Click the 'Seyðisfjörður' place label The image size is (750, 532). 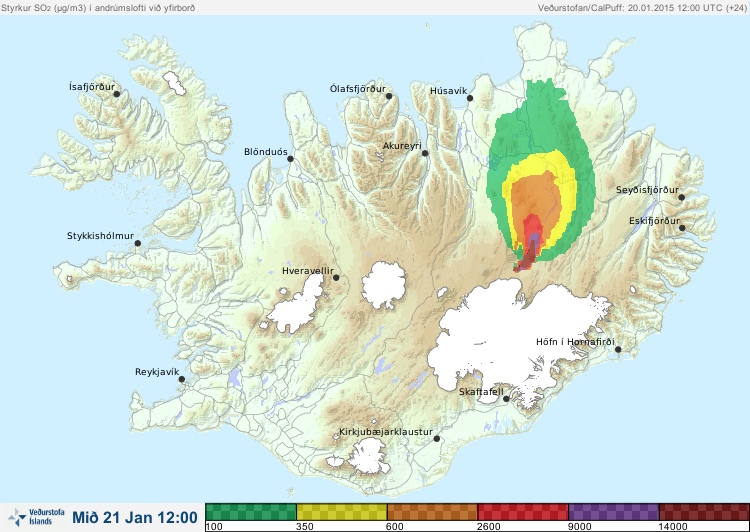tap(648, 190)
